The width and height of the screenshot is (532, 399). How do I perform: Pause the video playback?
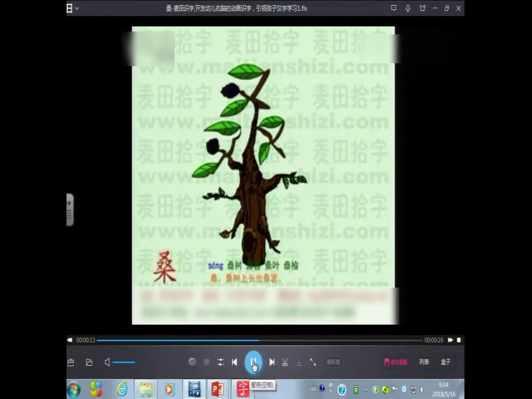253,362
